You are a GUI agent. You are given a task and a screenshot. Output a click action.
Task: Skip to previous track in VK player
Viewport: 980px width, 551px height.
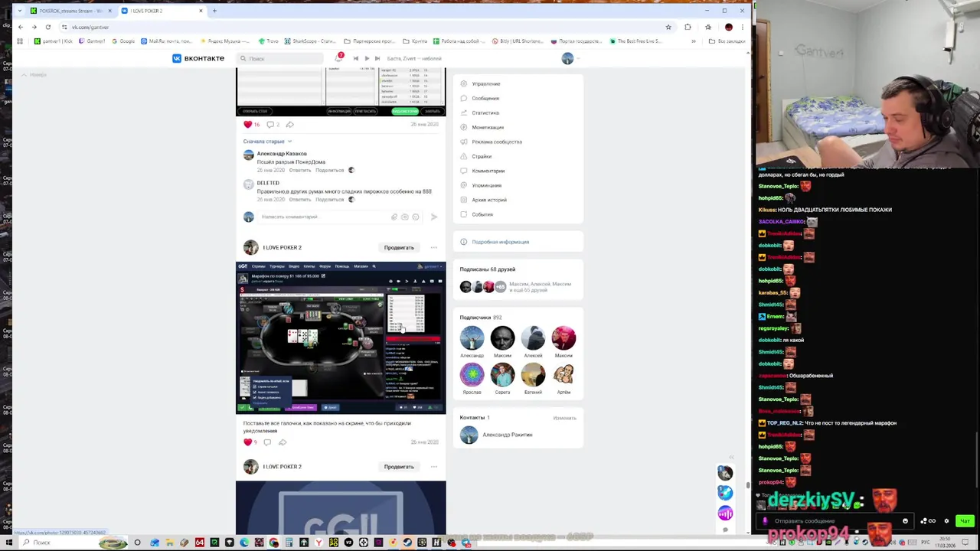pyautogui.click(x=355, y=58)
